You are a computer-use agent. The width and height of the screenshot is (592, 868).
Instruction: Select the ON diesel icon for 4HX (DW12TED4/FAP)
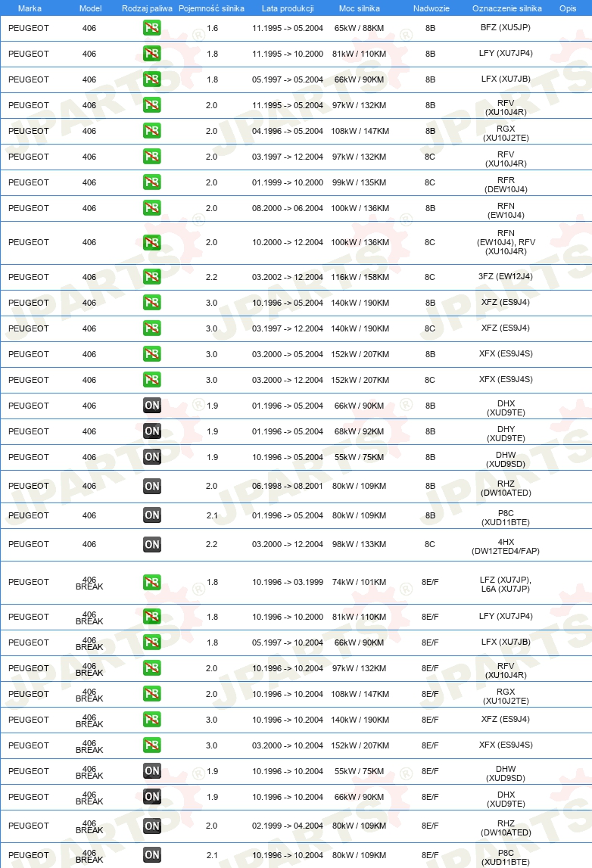pos(151,544)
